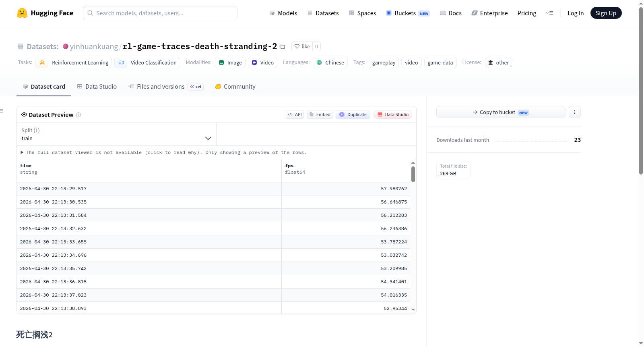Click the lowercase video tag
This screenshot has height=347, width=644.
point(411,62)
